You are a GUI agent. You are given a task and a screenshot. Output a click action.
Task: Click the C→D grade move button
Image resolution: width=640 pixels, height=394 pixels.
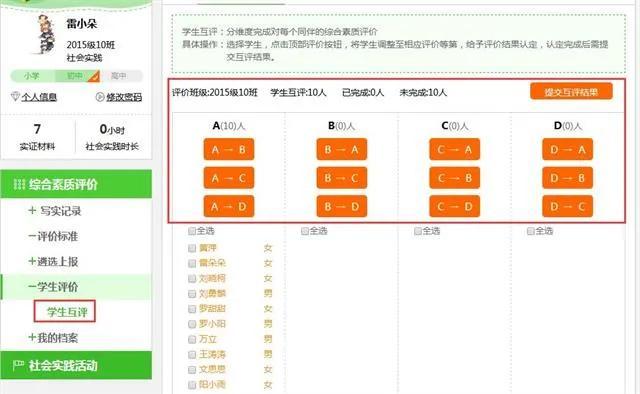tap(454, 207)
